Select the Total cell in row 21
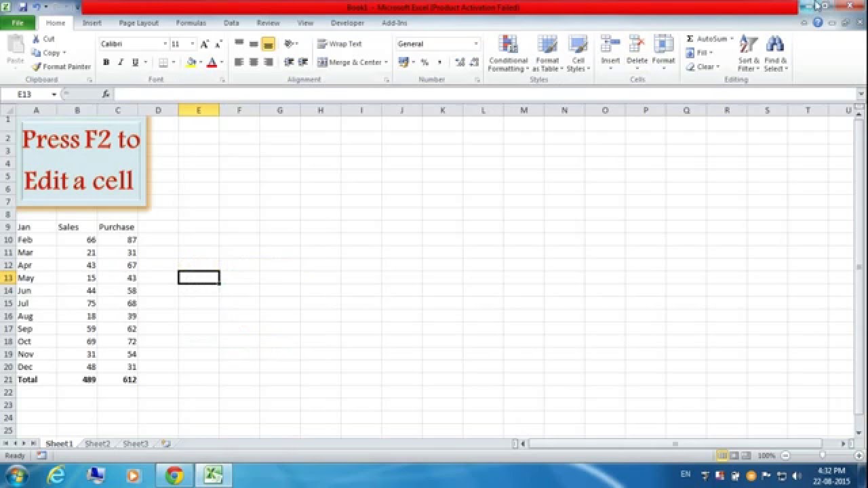This screenshot has height=488, width=868. pyautogui.click(x=36, y=380)
